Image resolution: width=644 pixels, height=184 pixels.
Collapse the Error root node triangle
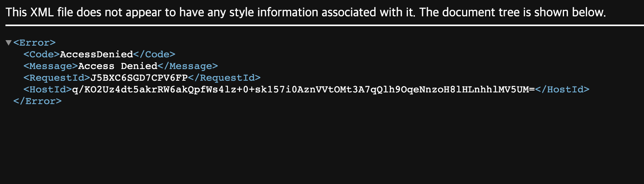(9, 42)
